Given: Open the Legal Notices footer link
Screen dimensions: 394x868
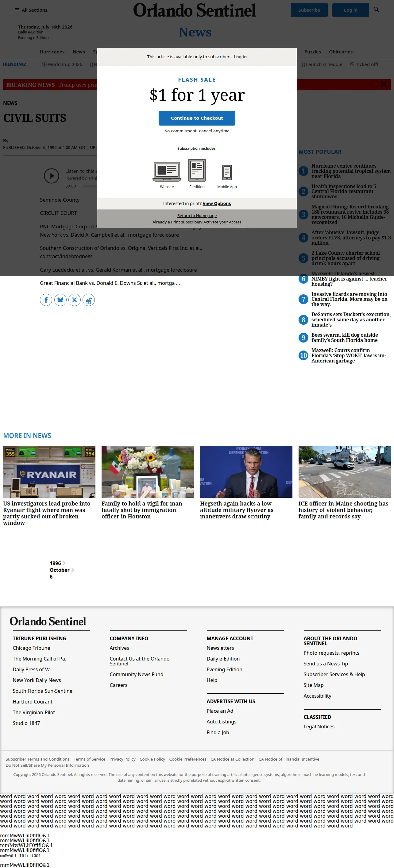Looking at the screenshot, I should click(319, 727).
